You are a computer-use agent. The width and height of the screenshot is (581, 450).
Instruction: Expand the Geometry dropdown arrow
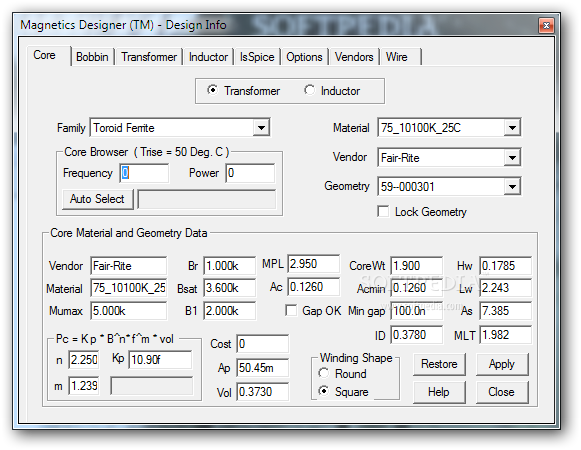(x=512, y=186)
